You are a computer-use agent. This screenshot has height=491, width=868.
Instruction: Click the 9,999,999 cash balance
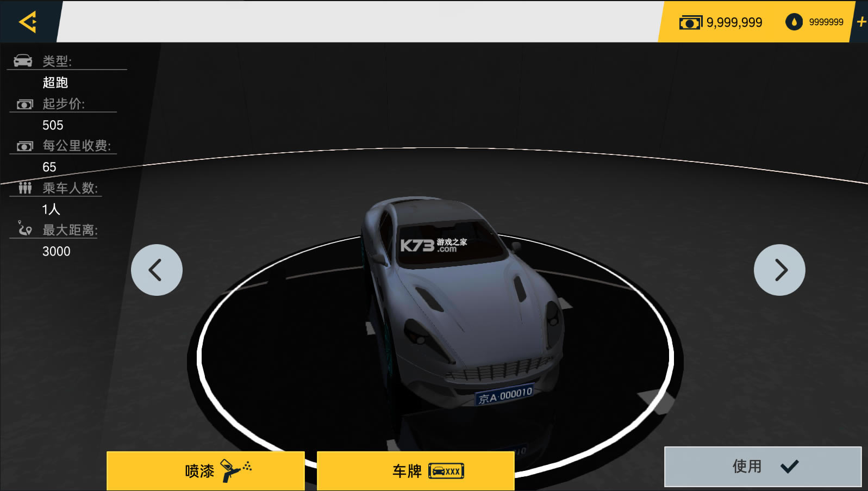[734, 22]
